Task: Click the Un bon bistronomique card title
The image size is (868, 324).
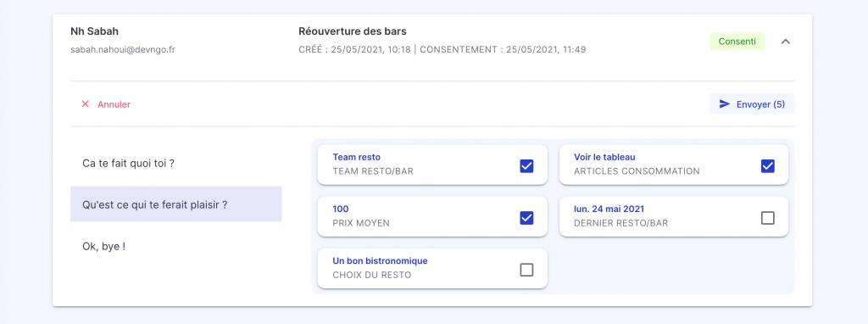Action: click(x=380, y=261)
